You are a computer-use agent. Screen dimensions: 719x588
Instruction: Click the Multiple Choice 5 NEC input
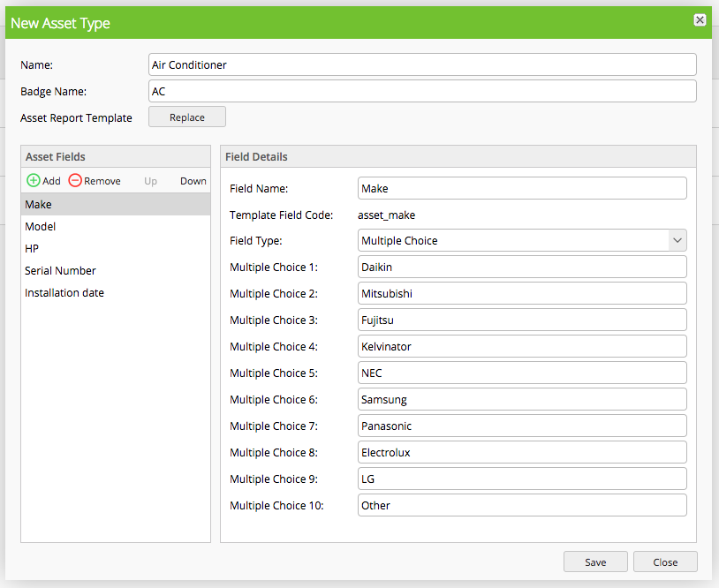click(x=523, y=373)
